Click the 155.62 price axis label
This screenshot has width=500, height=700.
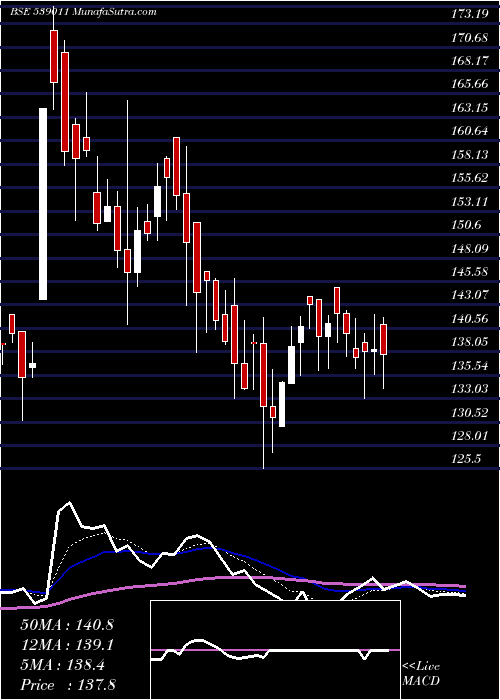coord(470,178)
